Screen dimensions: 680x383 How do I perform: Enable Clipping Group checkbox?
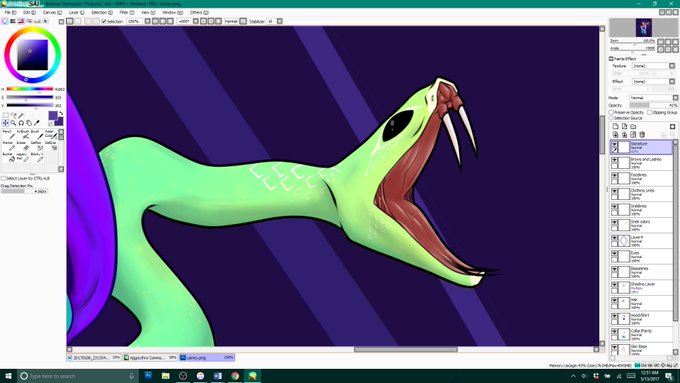click(650, 112)
